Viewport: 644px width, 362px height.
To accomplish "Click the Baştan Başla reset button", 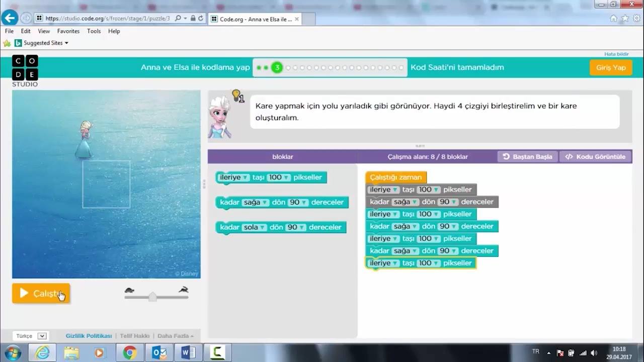I will 527,157.
